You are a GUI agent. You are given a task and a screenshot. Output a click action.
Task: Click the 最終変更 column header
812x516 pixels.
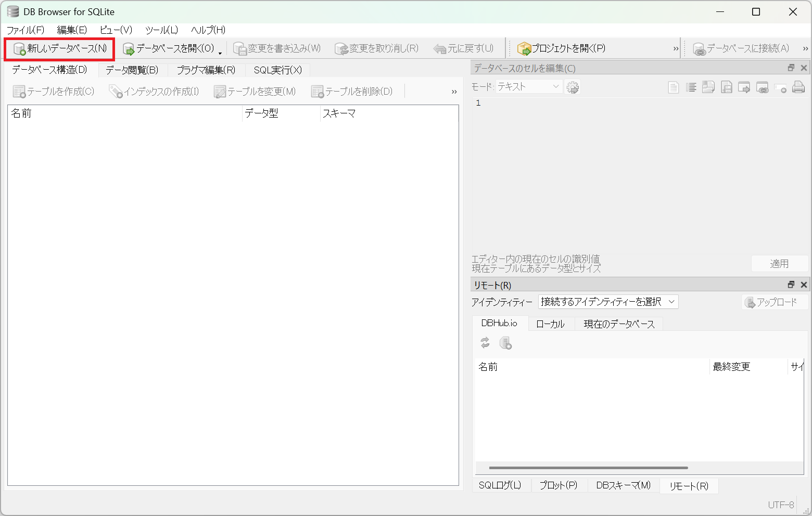[x=748, y=367]
